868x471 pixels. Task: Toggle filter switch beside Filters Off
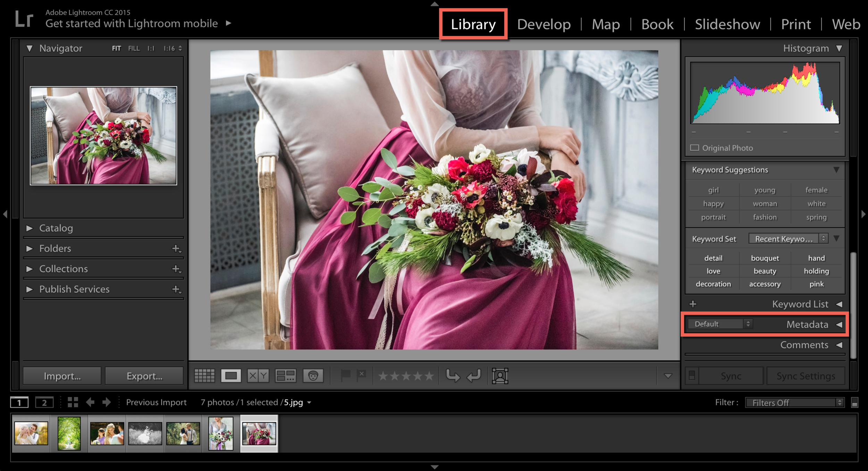click(x=854, y=403)
